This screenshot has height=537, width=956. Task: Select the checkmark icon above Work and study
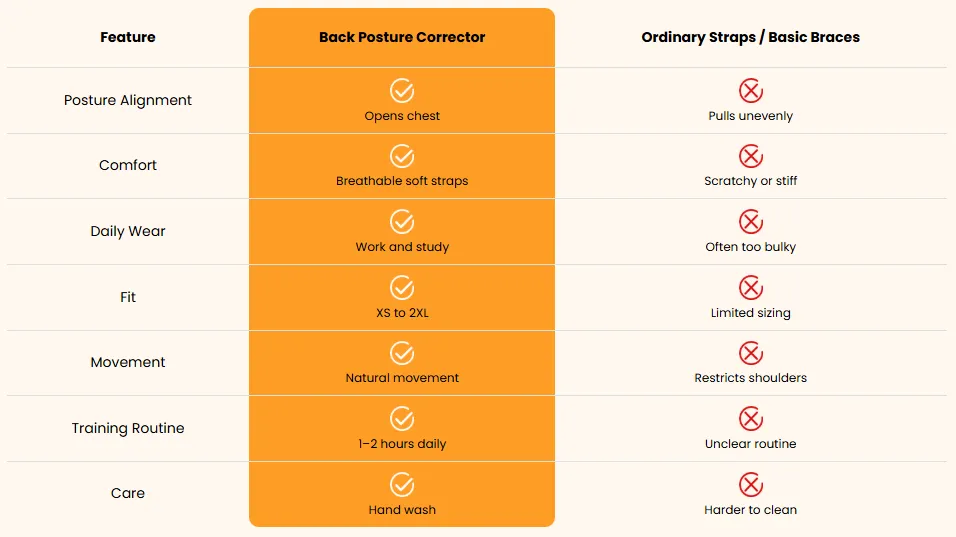[402, 222]
